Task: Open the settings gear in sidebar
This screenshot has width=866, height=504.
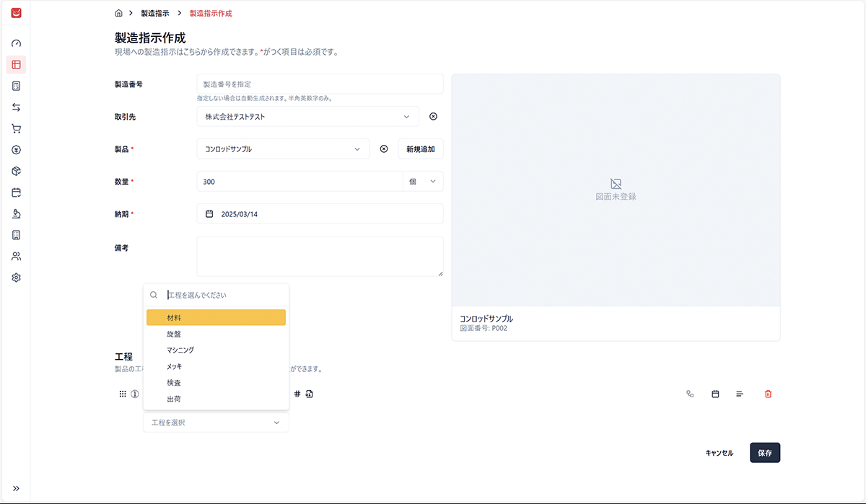Action: click(16, 278)
